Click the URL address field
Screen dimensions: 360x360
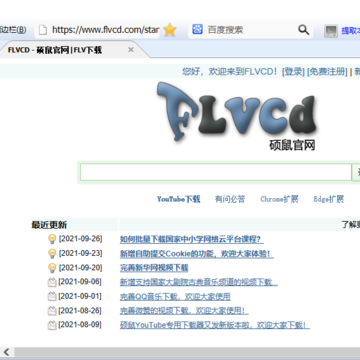coord(105,30)
